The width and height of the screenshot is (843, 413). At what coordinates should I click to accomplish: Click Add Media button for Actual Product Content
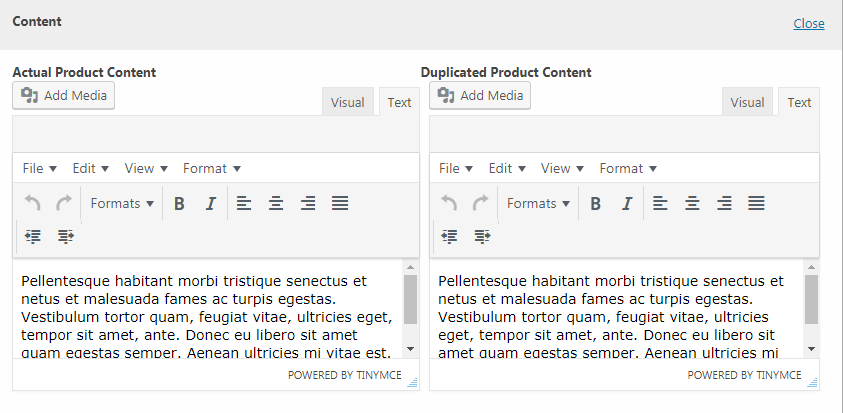tap(65, 96)
